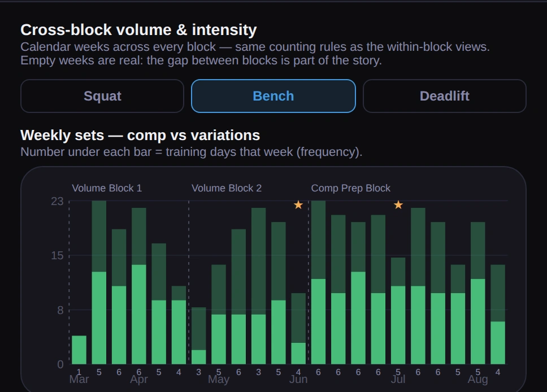
Task: Click the Apr month axis label
Action: (139, 380)
